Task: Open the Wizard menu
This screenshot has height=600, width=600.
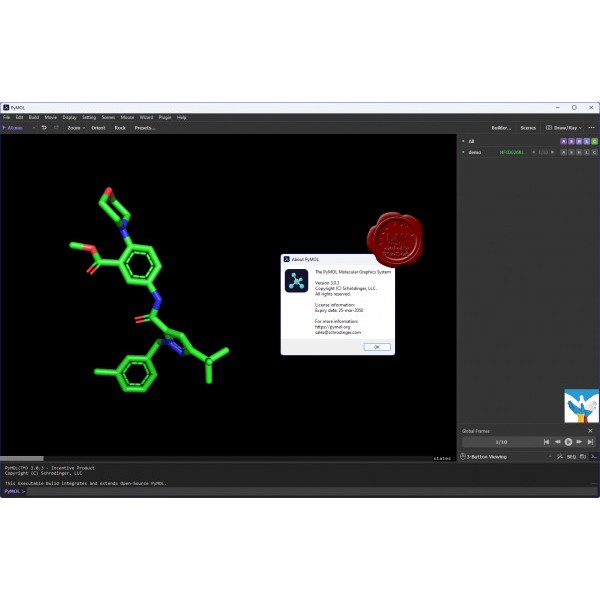Action: click(146, 117)
